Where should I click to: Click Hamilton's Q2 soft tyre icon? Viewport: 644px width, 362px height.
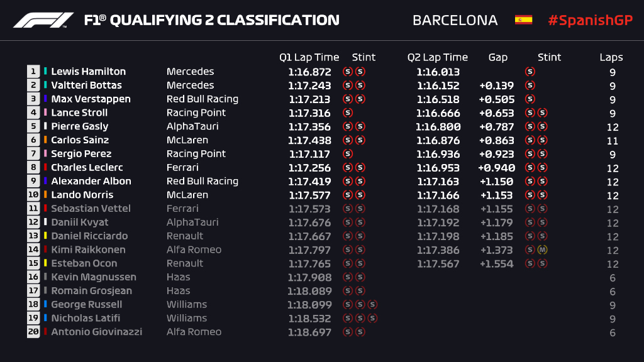(530, 72)
